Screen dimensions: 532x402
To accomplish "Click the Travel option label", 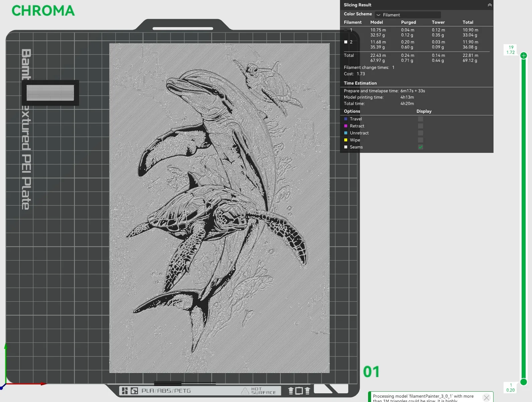I will click(356, 119).
